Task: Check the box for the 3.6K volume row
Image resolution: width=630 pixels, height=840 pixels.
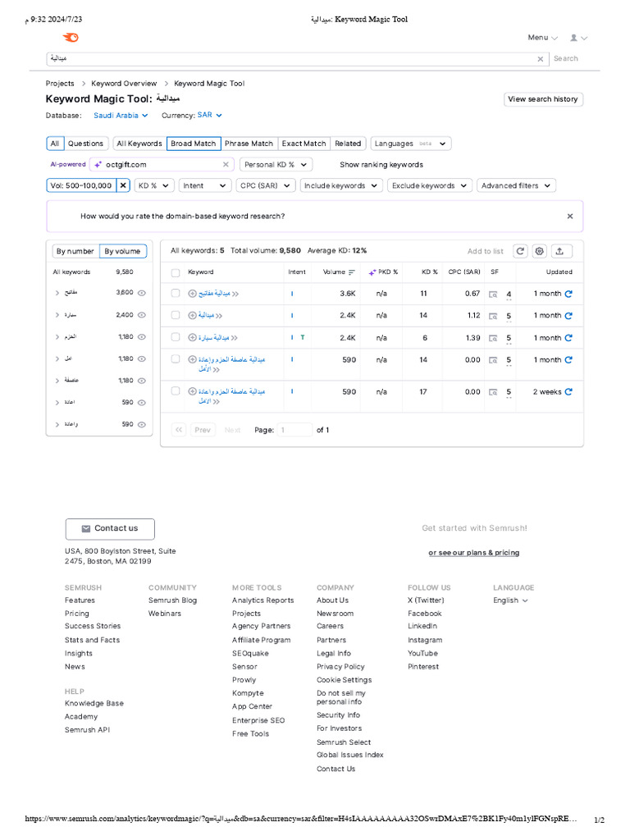Action: [176, 293]
